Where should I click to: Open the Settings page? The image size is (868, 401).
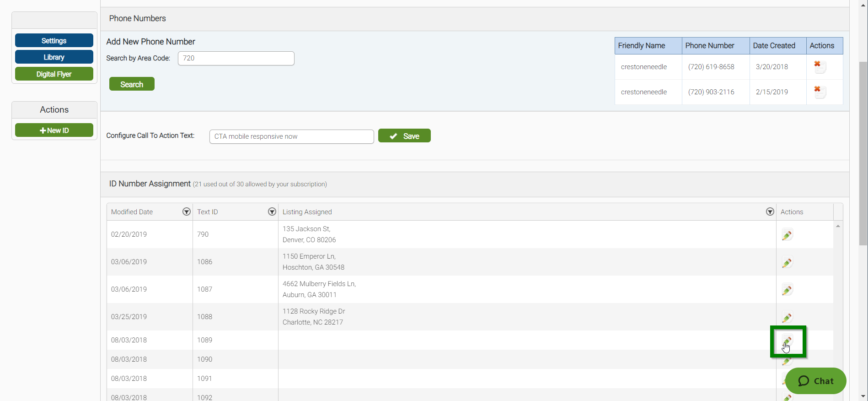click(54, 40)
